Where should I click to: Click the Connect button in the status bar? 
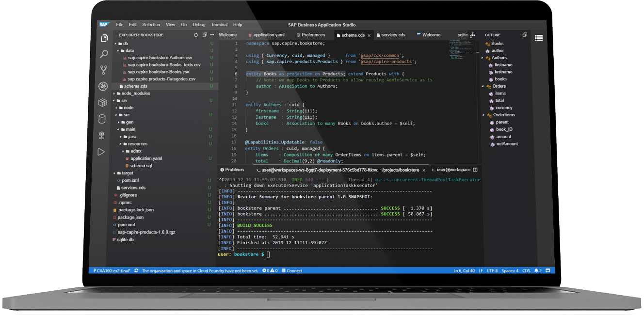click(291, 270)
